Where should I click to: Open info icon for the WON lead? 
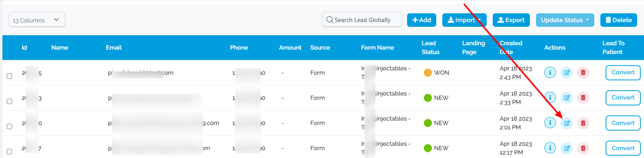tap(550, 73)
